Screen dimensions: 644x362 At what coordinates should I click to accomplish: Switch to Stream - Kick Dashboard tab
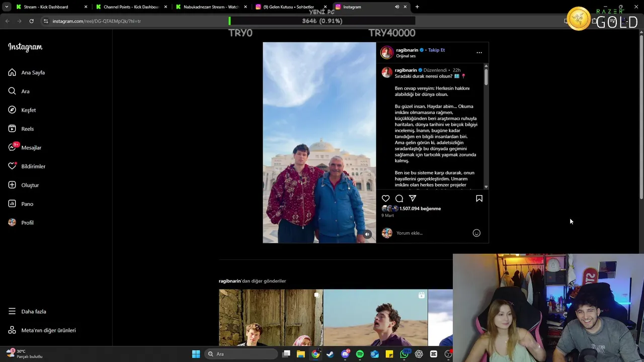click(x=46, y=7)
